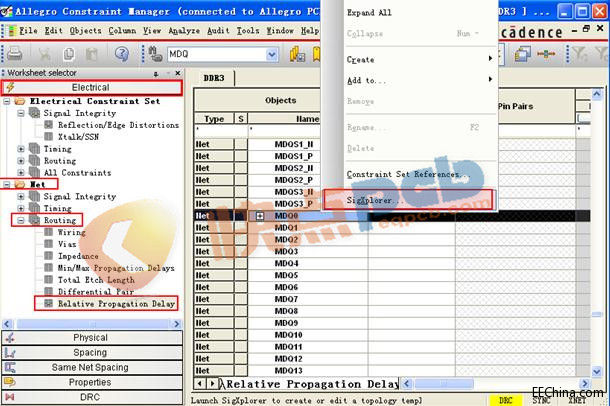Open the Physical worksheet section
610x406 pixels.
(92, 338)
